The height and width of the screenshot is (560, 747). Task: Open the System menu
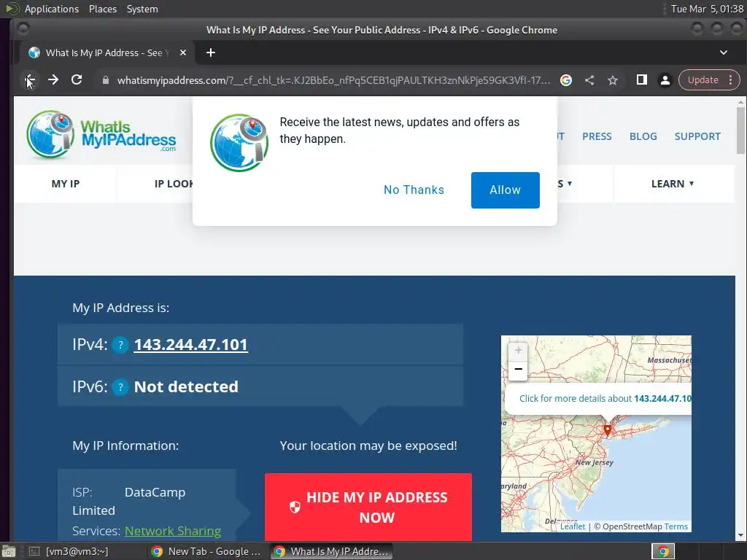point(142,9)
